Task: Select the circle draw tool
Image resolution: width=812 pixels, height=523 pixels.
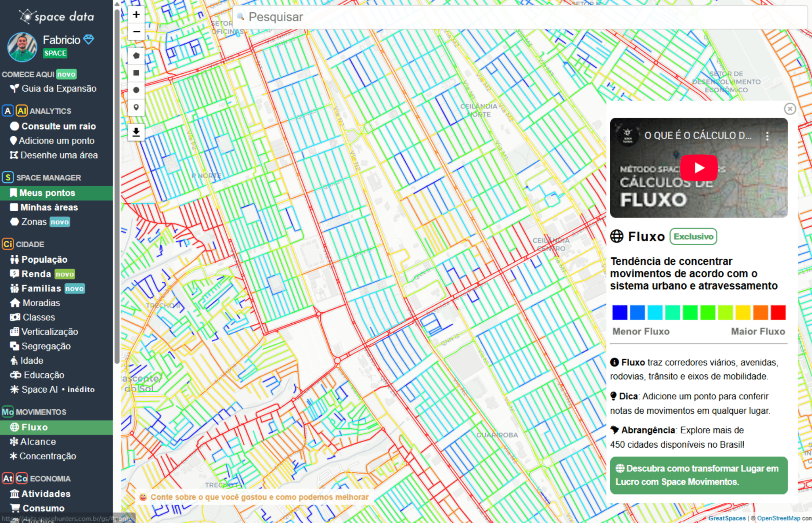Action: click(136, 90)
